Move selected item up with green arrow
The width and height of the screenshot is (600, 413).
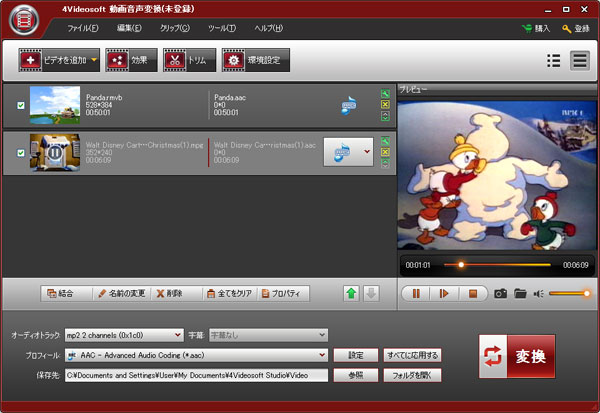(x=351, y=294)
